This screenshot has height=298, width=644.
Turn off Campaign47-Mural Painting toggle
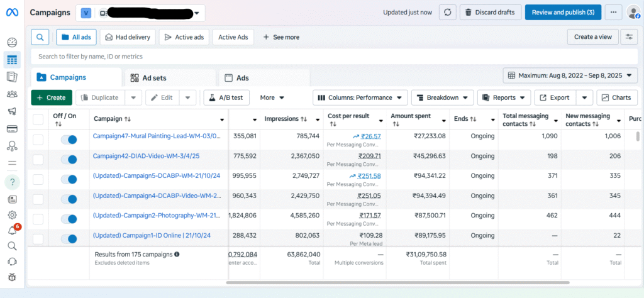69,140
